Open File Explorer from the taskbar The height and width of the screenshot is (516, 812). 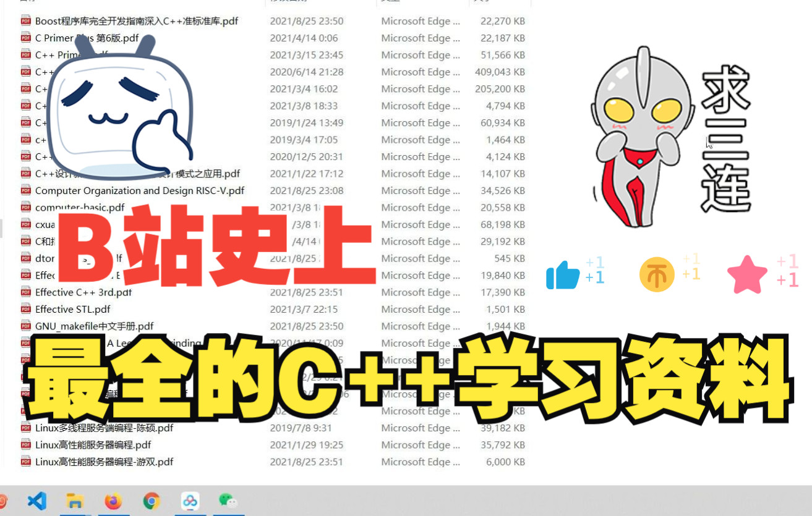75,501
